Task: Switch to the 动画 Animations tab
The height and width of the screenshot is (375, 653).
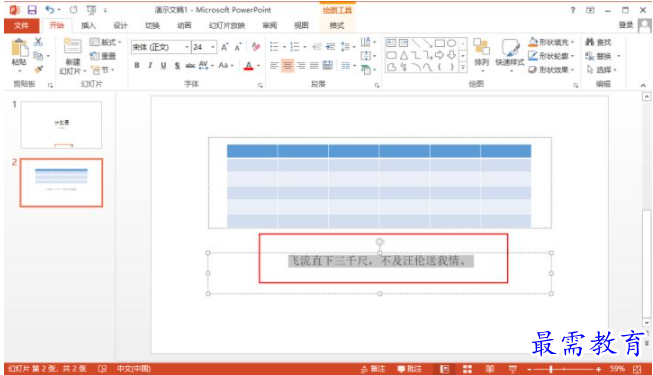Action: (184, 25)
